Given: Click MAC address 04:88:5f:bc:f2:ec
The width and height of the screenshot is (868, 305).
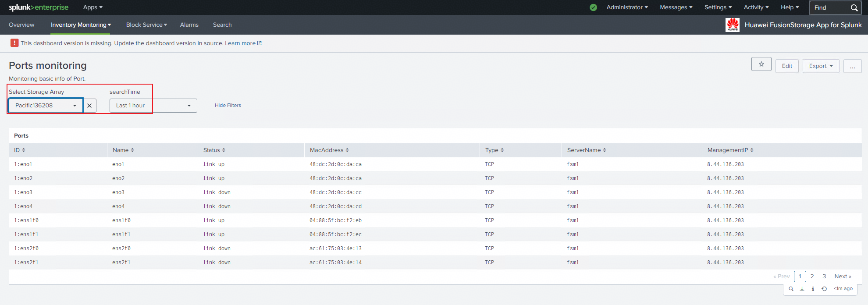Looking at the screenshot, I should click(x=335, y=234).
